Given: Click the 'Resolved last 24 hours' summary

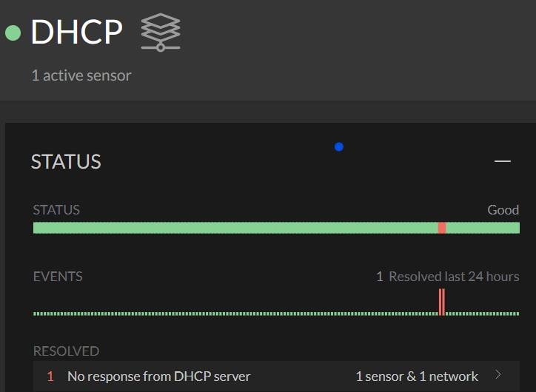Looking at the screenshot, I should pos(454,277).
